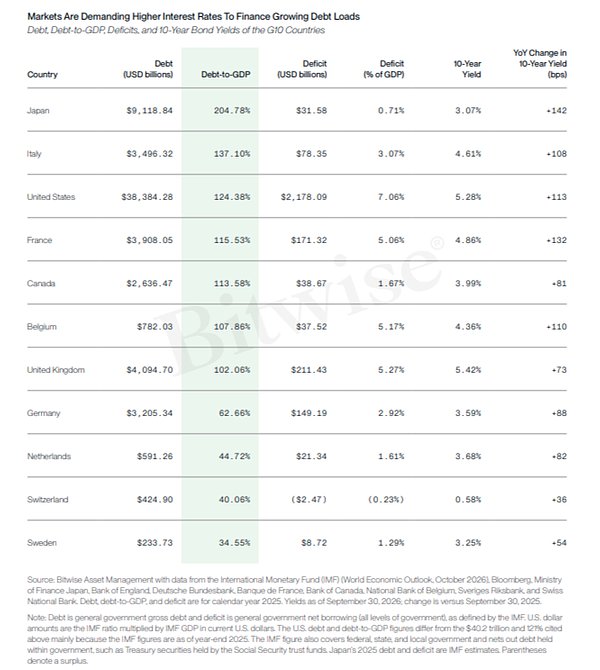The image size is (600, 670).
Task: Select France's deficit value $171.32
Action: (309, 240)
